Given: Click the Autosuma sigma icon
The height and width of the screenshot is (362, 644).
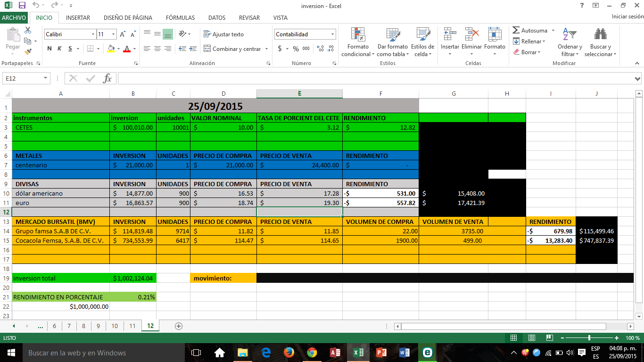Looking at the screenshot, I should [x=516, y=30].
